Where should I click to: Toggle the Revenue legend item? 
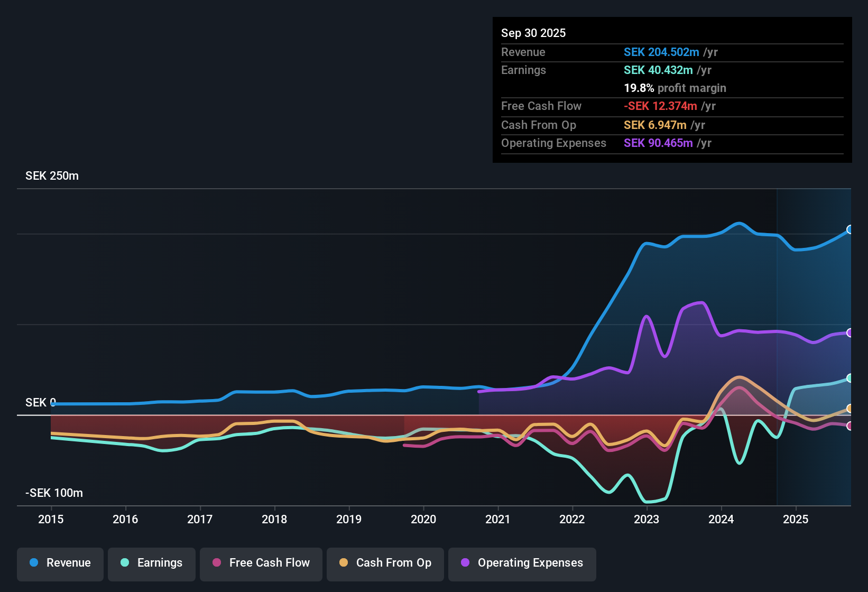pyautogui.click(x=60, y=563)
